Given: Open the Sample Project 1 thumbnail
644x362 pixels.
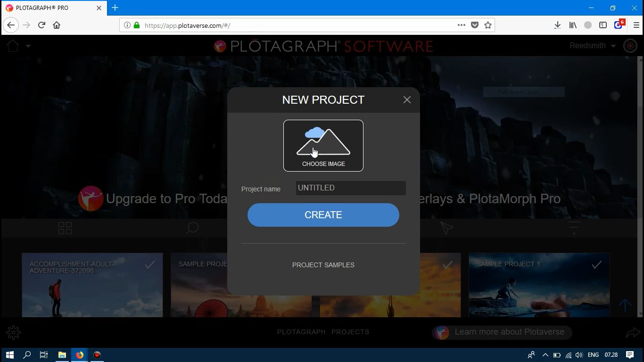Looking at the screenshot, I should click(x=539, y=285).
